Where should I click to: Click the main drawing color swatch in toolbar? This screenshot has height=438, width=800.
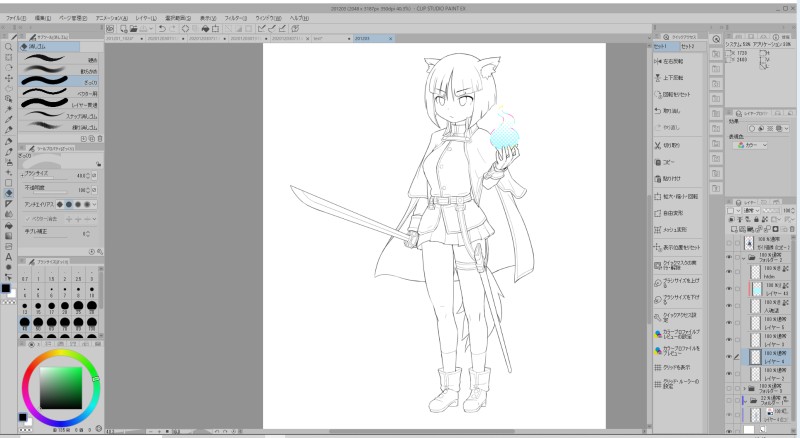pyautogui.click(x=6, y=288)
